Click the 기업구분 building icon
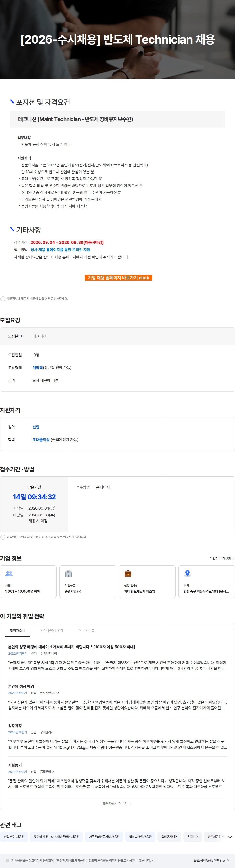The width and height of the screenshot is (235, 868). pyautogui.click(x=69, y=574)
